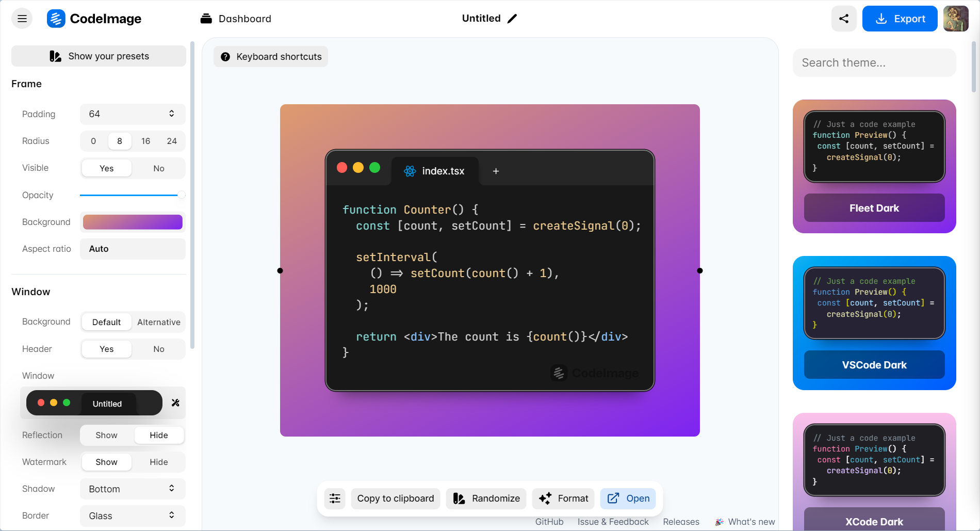Apply the XCode Dark theme

pyautogui.click(x=874, y=519)
